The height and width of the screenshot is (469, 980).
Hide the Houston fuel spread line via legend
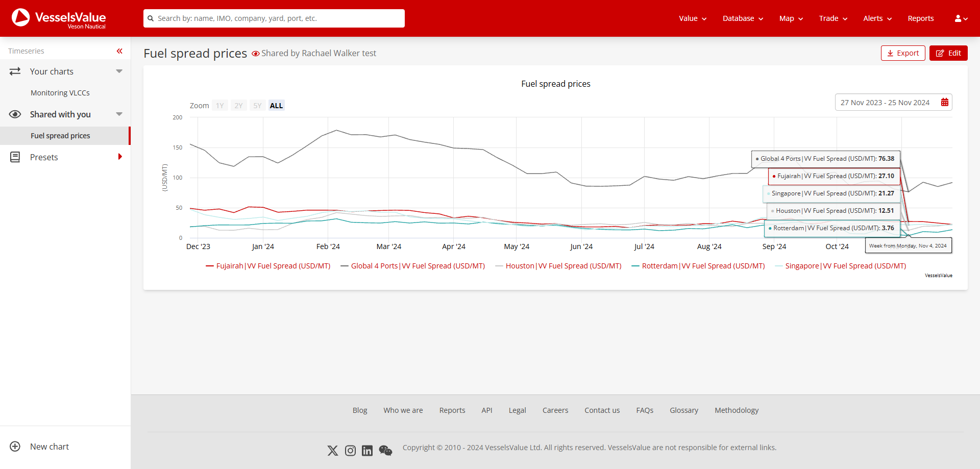(559, 265)
